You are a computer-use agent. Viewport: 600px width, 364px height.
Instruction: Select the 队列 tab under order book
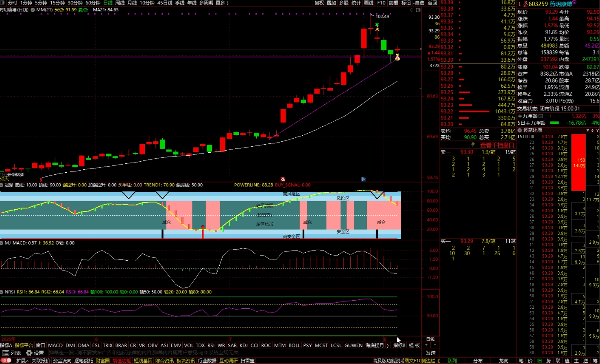coord(452,361)
